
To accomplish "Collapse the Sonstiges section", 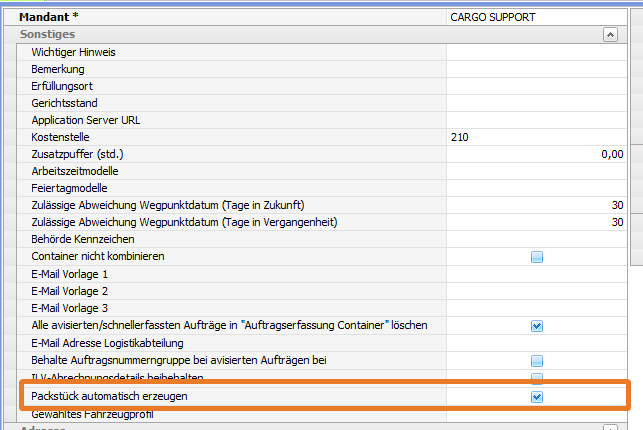I will (609, 34).
